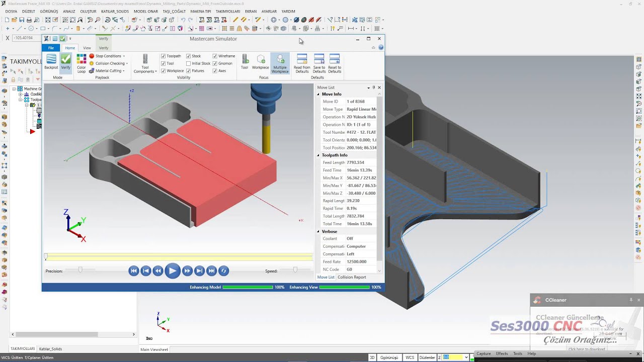The width and height of the screenshot is (644, 362).
Task: Open Collision Checking dropdown arrow
Action: click(x=127, y=64)
